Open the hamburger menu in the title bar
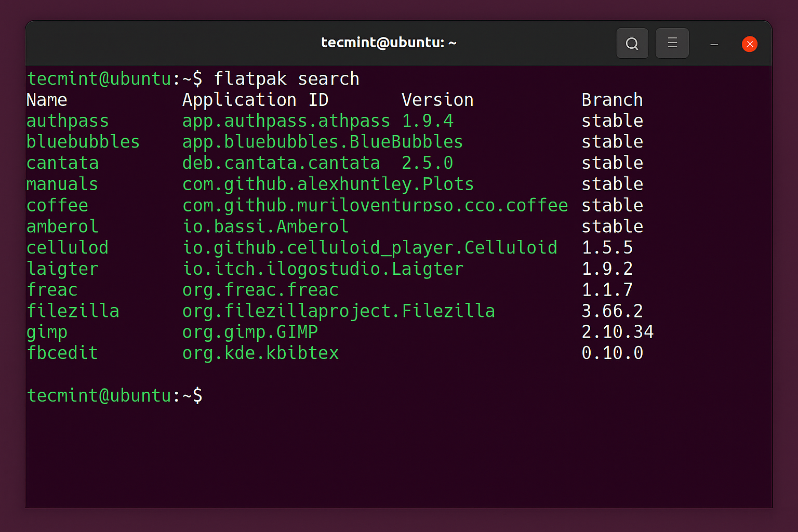Screen dimensions: 798x532 click(672, 43)
